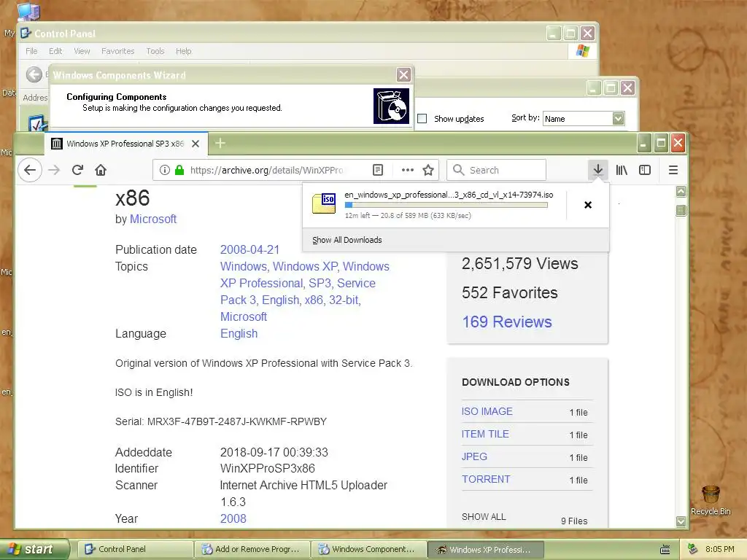Select TORRENT download option
747x560 pixels.
tap(485, 479)
